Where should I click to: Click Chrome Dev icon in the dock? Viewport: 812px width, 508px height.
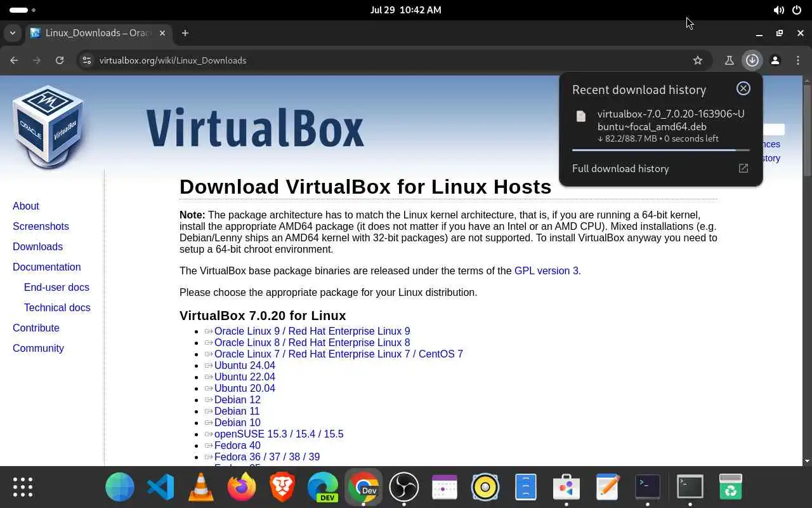pos(363,487)
